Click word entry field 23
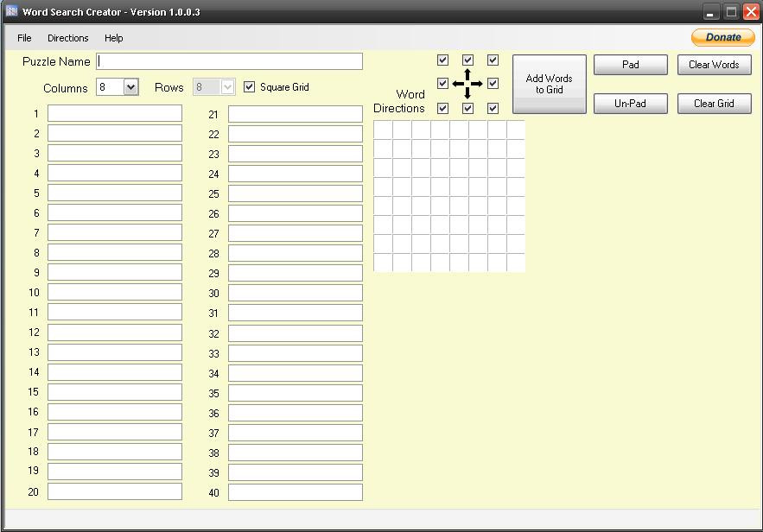Image resolution: width=763 pixels, height=532 pixels. pos(296,154)
